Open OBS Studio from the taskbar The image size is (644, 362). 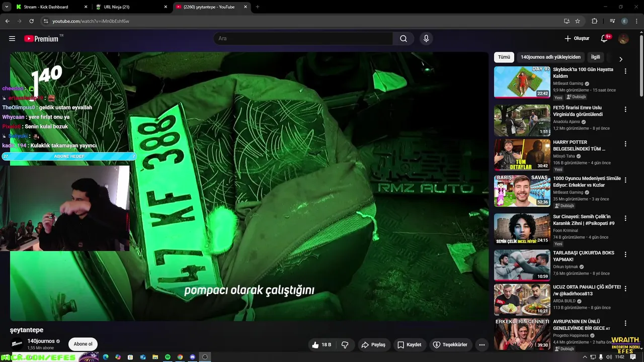tap(205, 357)
